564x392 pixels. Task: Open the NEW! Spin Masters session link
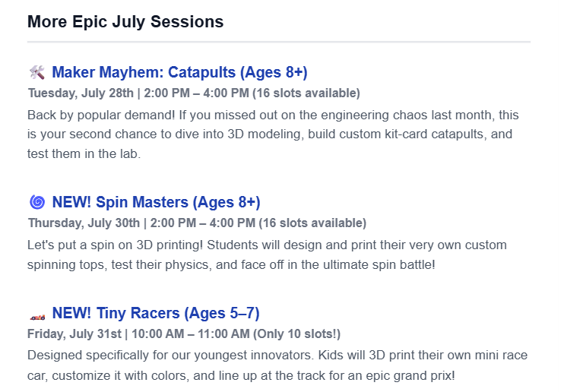pyautogui.click(x=156, y=202)
